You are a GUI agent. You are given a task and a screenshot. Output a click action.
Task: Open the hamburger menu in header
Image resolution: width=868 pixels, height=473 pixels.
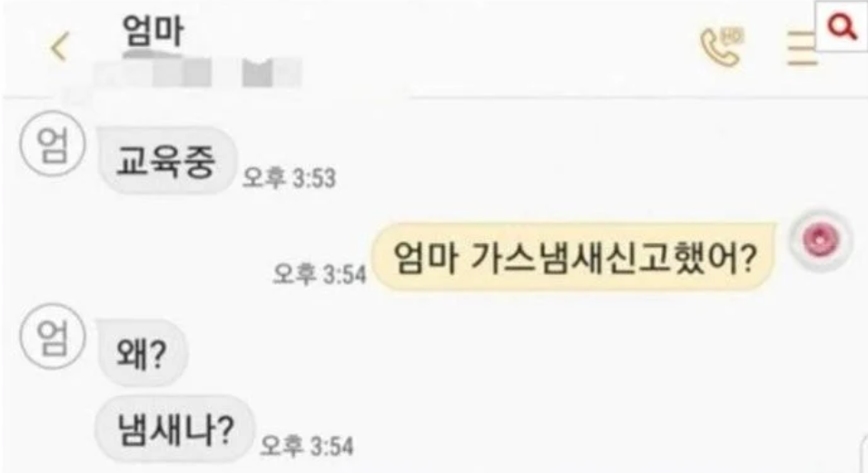point(802,49)
